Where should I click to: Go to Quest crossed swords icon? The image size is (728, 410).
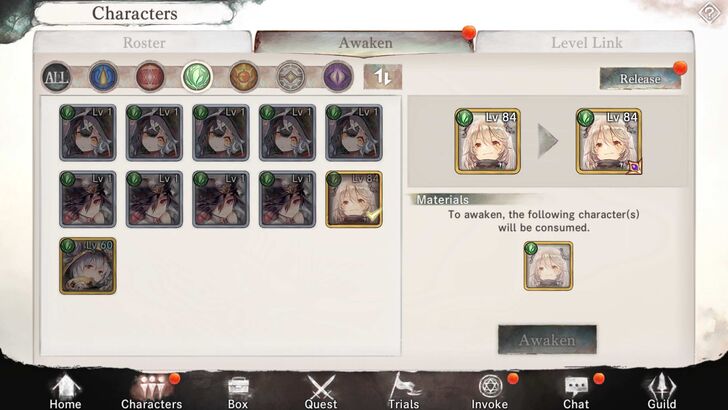point(321,391)
